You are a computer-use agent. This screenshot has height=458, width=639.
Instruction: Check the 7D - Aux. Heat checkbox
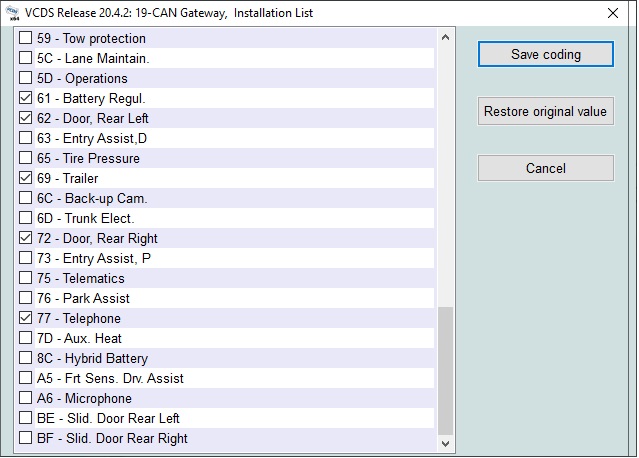pos(25,337)
